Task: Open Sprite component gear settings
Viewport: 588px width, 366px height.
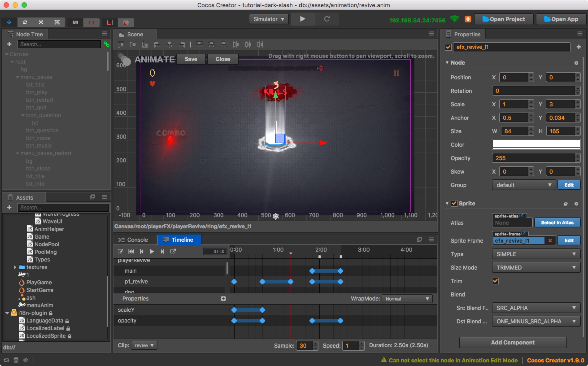Action: point(576,204)
